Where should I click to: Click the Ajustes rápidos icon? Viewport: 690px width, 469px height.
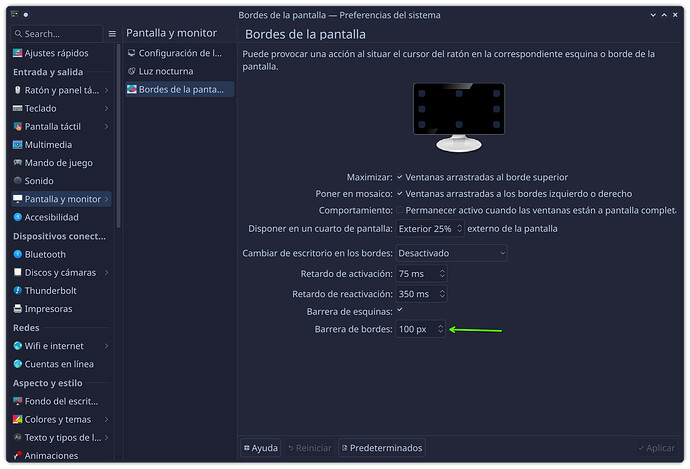[x=18, y=53]
